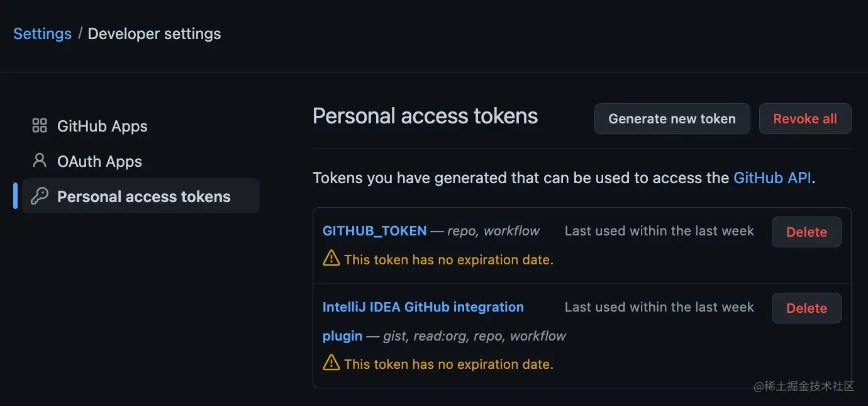Select OAuth Apps in the sidebar
868x406 pixels.
(x=99, y=161)
